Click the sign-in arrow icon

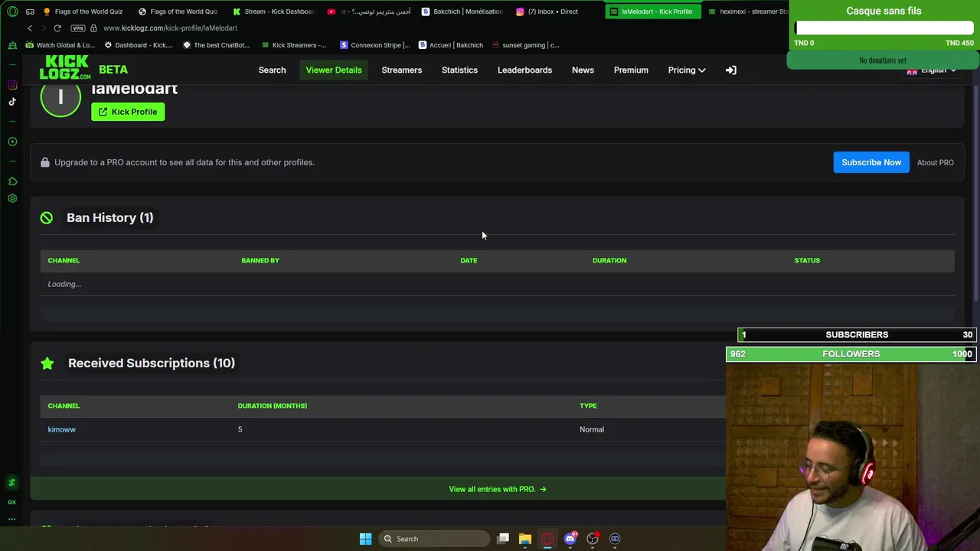click(731, 70)
